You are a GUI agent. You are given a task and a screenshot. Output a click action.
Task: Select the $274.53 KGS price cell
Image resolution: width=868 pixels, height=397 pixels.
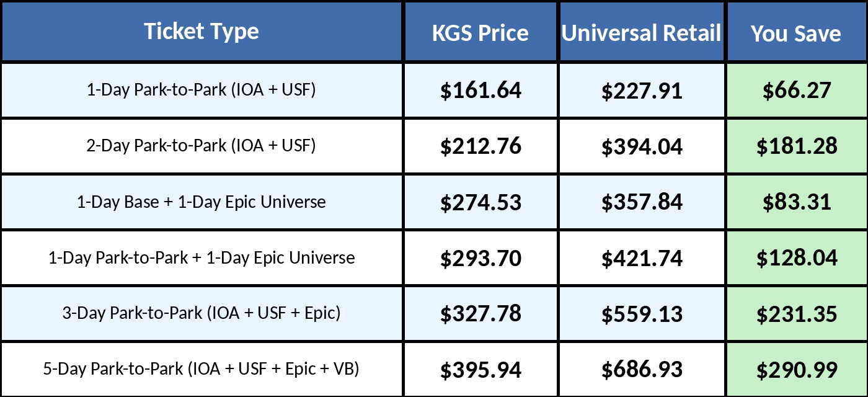480,202
